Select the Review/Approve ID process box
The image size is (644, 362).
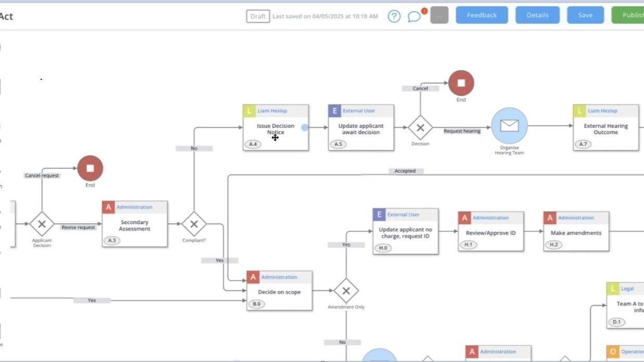(x=490, y=232)
